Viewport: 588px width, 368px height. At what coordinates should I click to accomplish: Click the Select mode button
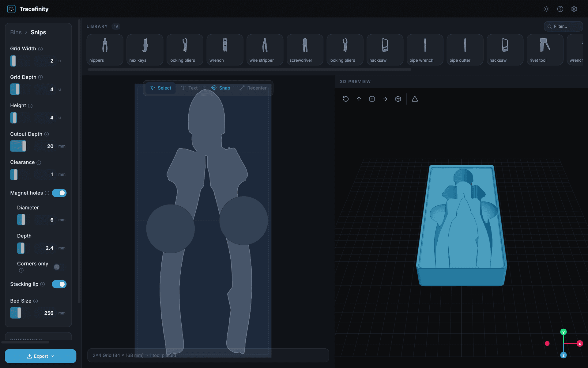tap(160, 88)
